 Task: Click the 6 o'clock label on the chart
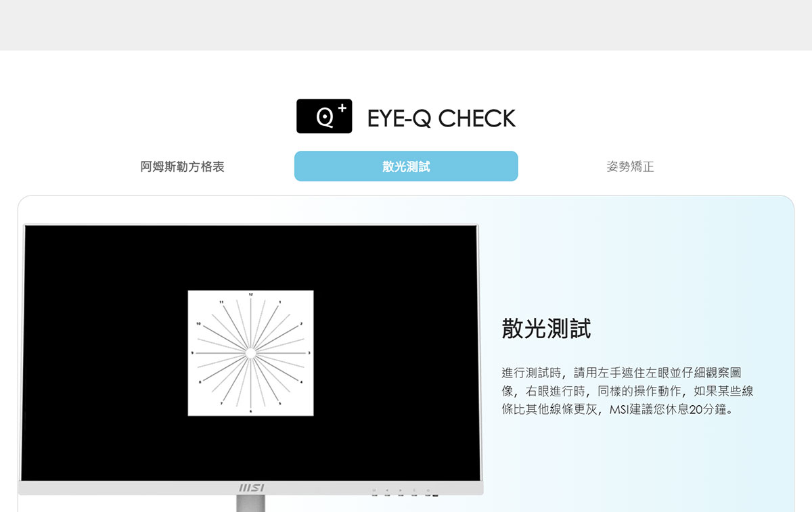tap(250, 411)
